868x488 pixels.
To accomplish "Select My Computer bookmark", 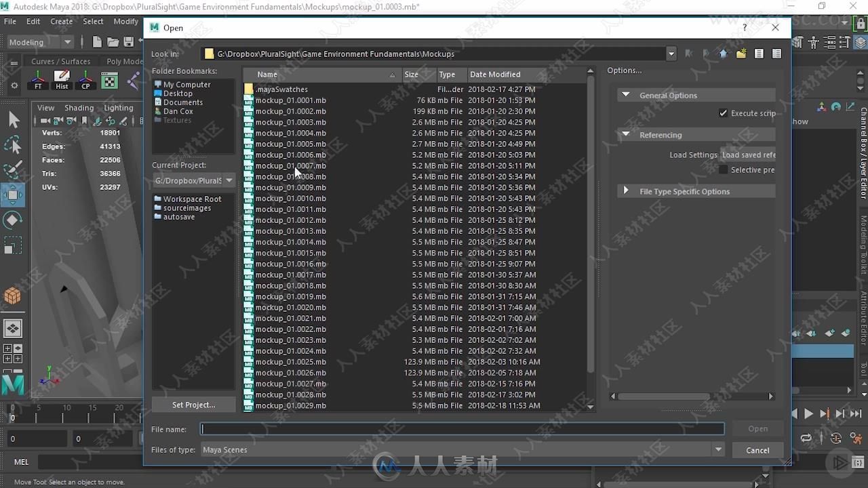I will (182, 85).
